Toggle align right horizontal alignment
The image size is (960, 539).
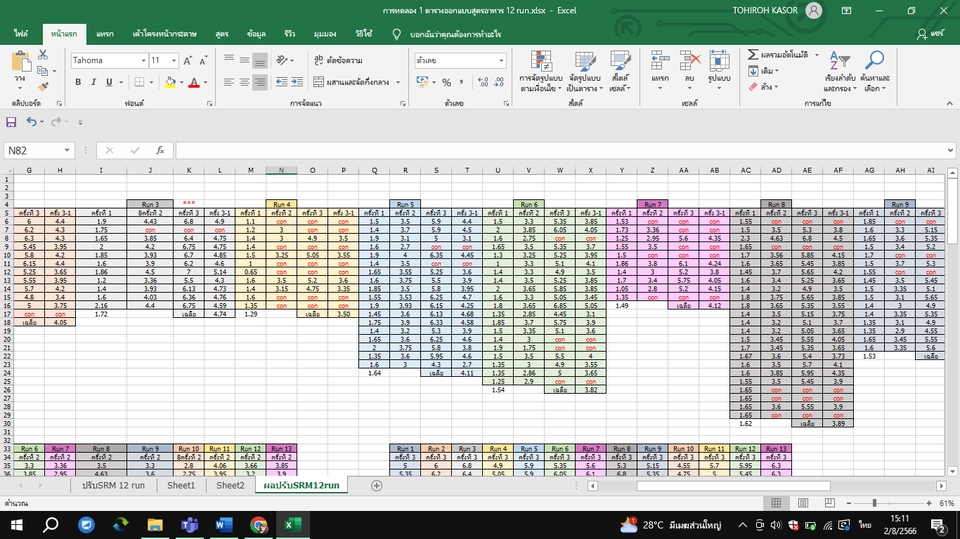click(x=260, y=82)
